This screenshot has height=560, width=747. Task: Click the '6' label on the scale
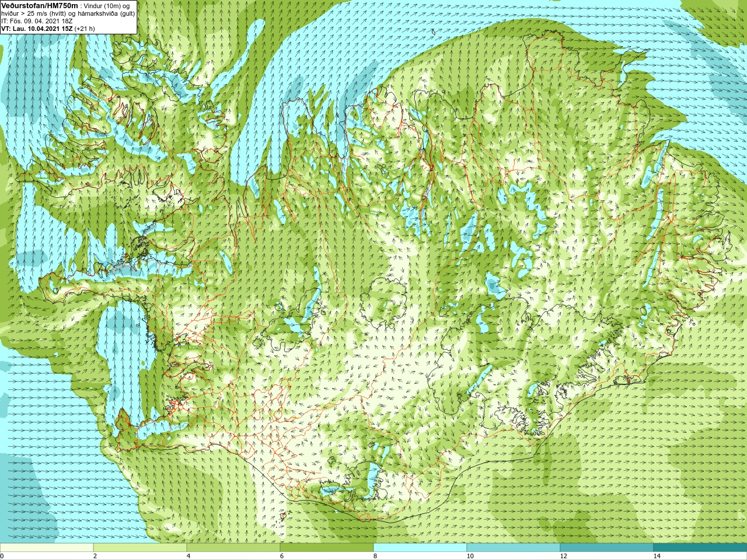click(282, 556)
